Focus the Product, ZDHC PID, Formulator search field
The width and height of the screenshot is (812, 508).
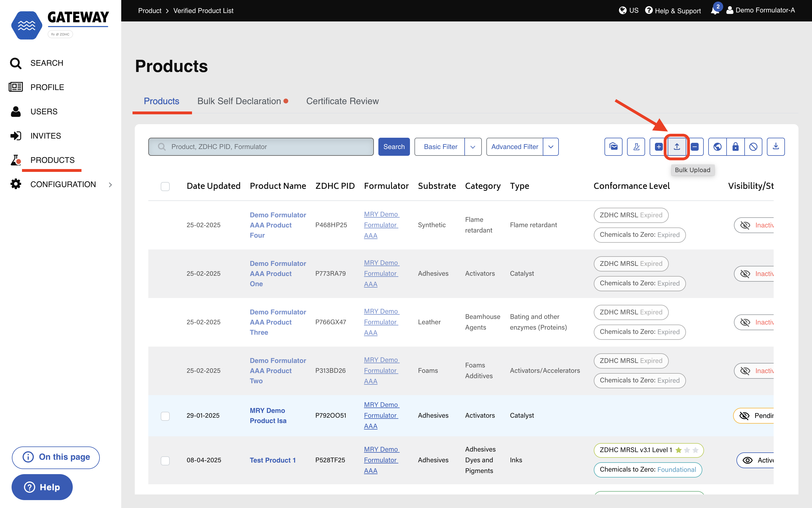coord(261,147)
